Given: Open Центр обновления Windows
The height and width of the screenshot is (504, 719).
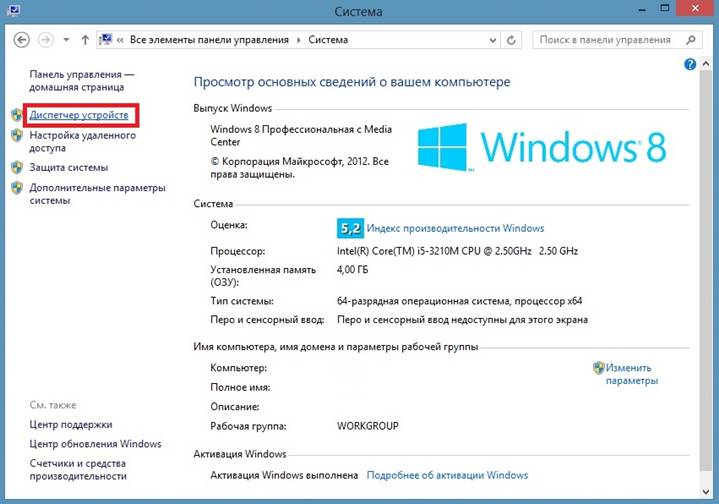Looking at the screenshot, I should point(95,444).
